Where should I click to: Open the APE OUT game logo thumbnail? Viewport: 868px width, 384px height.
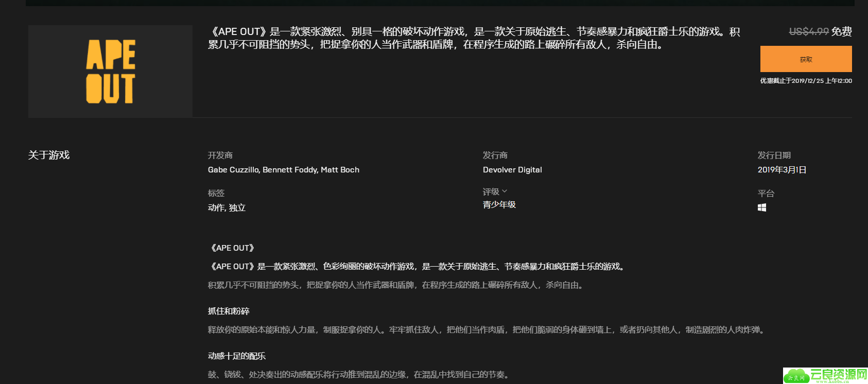point(110,71)
